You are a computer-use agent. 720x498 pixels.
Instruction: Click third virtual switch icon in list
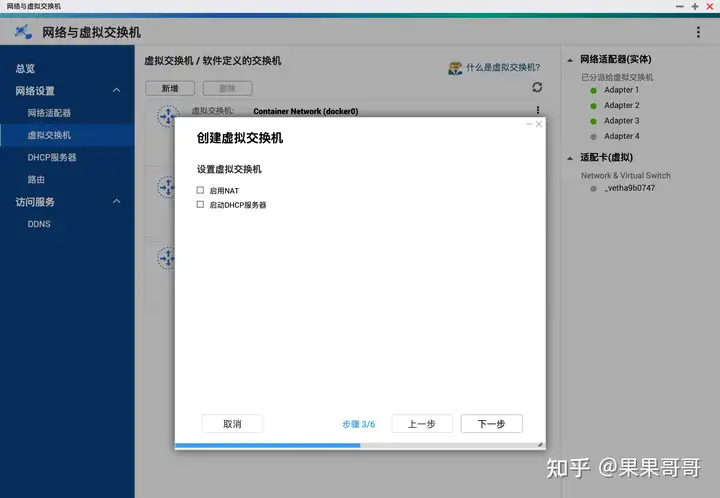(x=166, y=258)
